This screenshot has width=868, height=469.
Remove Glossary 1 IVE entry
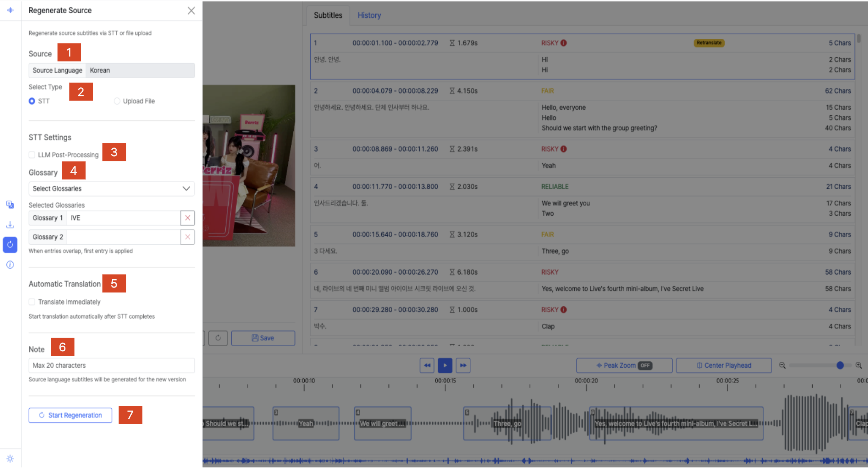187,218
